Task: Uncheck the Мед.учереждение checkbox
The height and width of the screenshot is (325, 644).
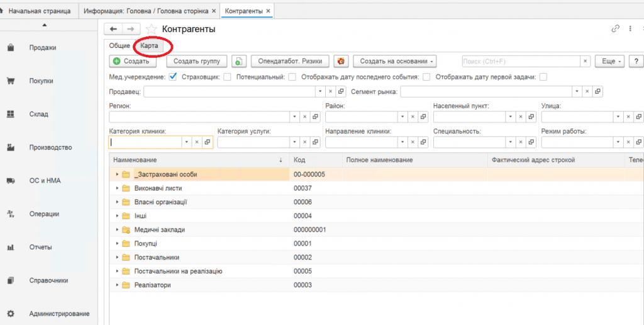Action: (173, 77)
